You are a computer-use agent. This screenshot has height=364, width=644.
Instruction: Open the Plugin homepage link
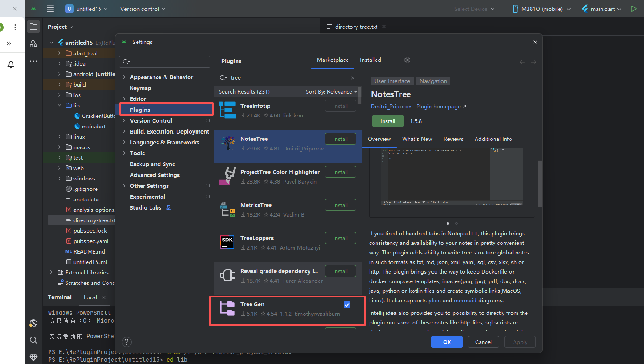click(441, 107)
